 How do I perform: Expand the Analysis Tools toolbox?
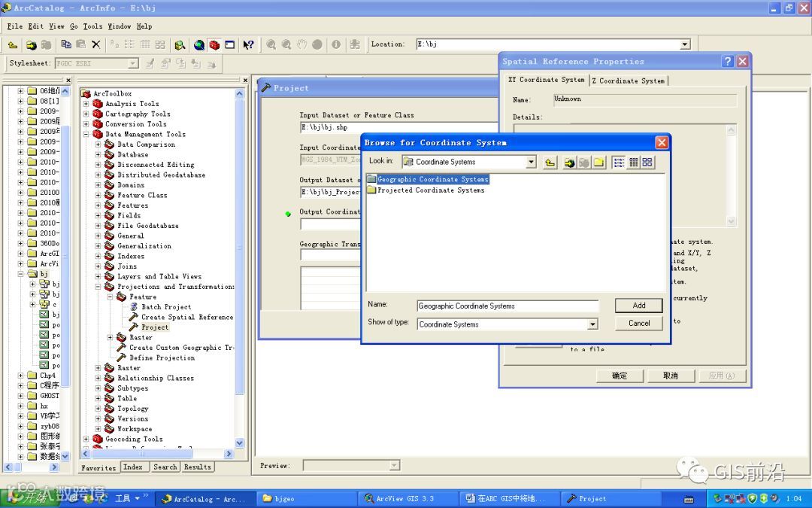click(86, 104)
